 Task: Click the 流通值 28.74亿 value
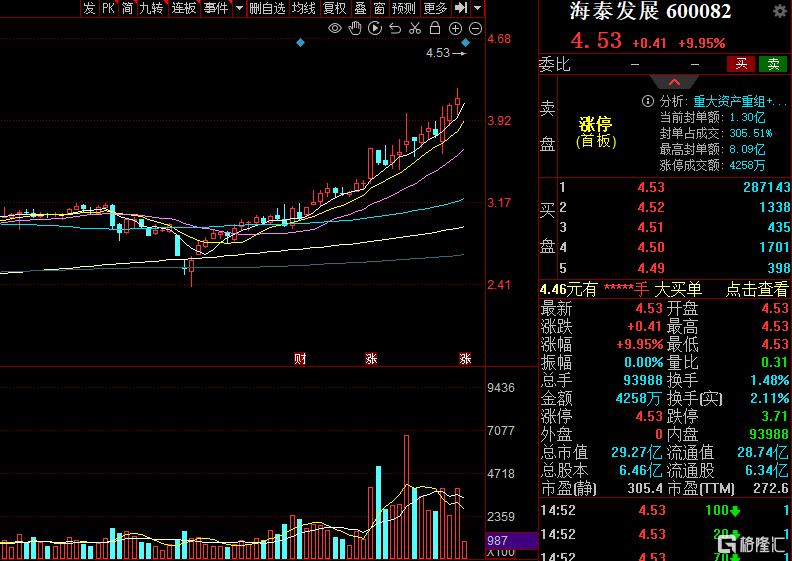coord(762,452)
